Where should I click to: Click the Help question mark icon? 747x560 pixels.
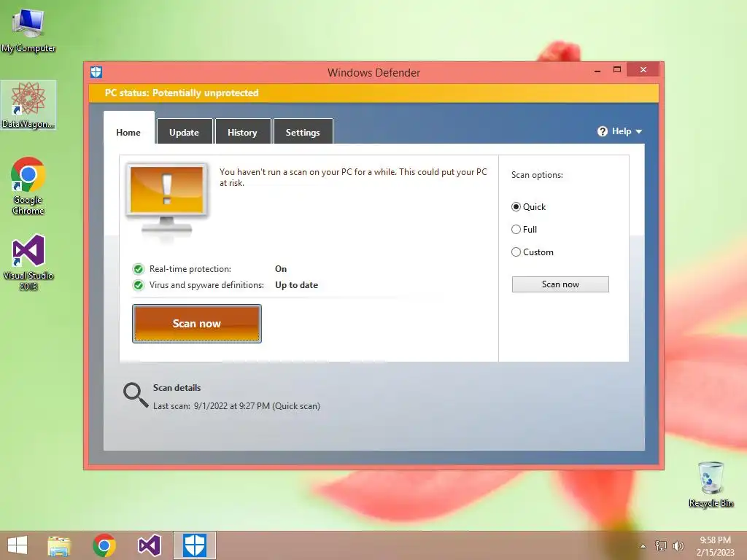pos(602,131)
